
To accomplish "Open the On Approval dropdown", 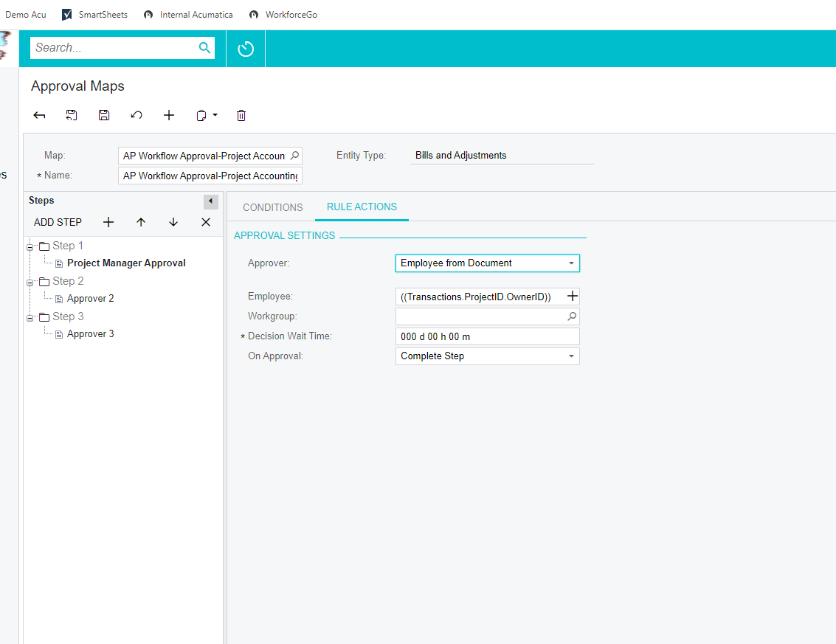I will 571,356.
